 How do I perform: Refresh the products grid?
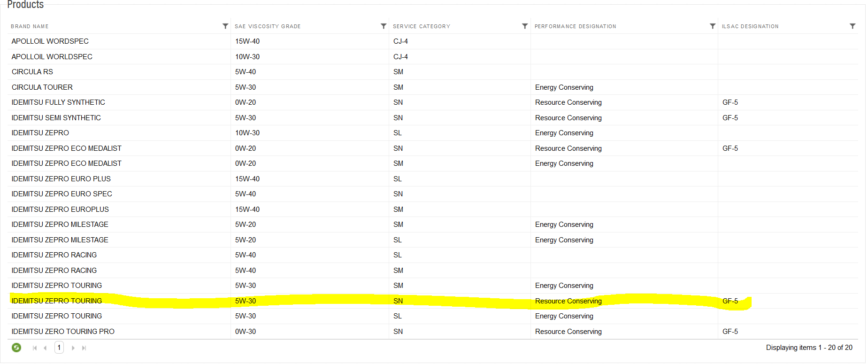[x=16, y=348]
